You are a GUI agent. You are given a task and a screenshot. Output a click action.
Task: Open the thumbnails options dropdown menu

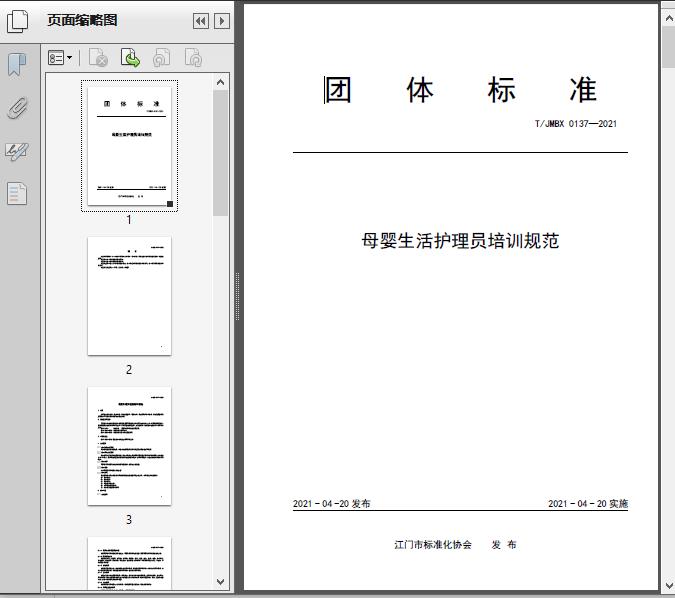[60, 58]
